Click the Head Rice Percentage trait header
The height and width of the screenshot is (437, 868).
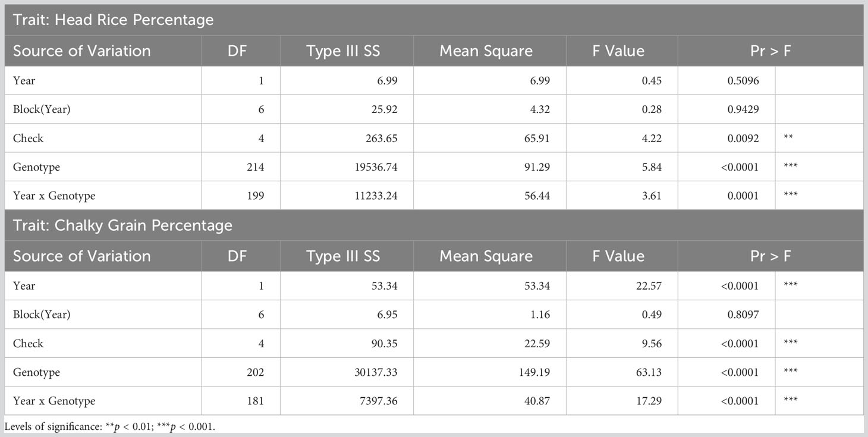tap(113, 20)
